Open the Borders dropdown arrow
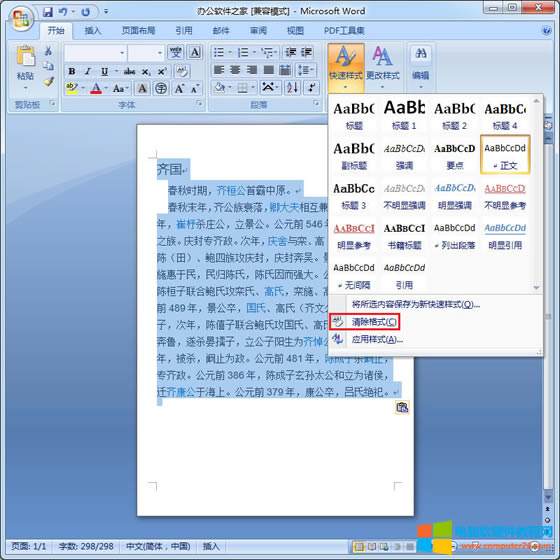Viewport: 560px width, 560px height. 253,88
